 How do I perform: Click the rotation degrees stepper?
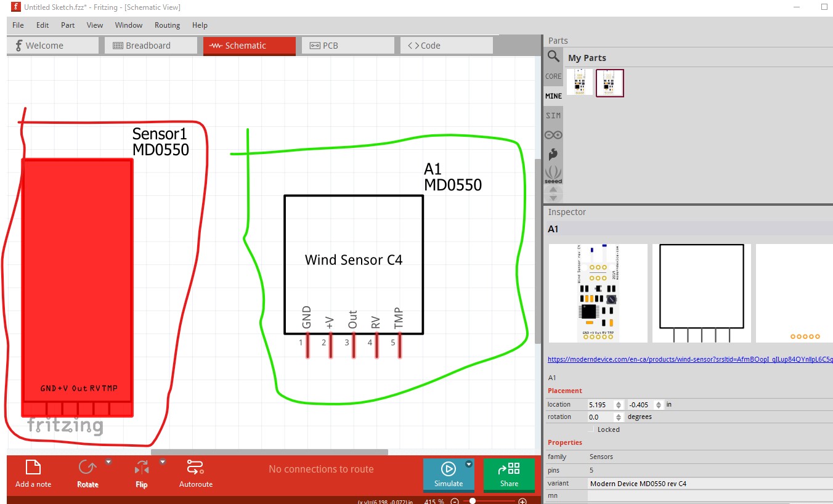(x=619, y=417)
